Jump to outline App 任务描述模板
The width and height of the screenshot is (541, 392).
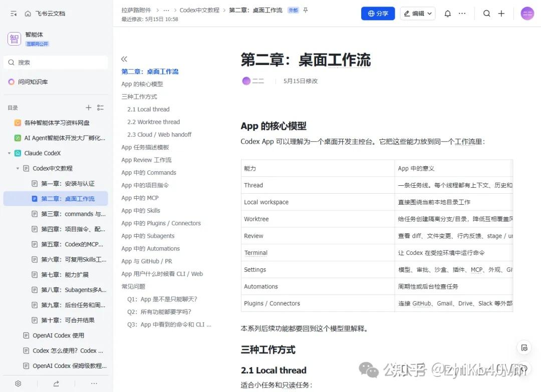[x=145, y=147]
